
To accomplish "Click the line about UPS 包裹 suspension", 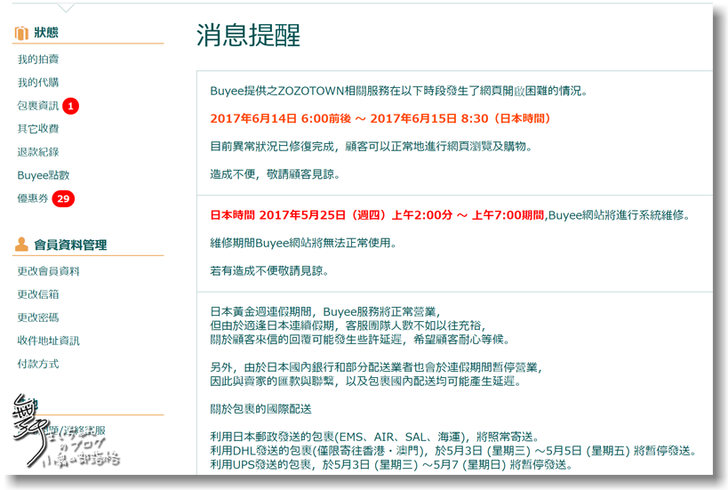I will click(x=391, y=465).
